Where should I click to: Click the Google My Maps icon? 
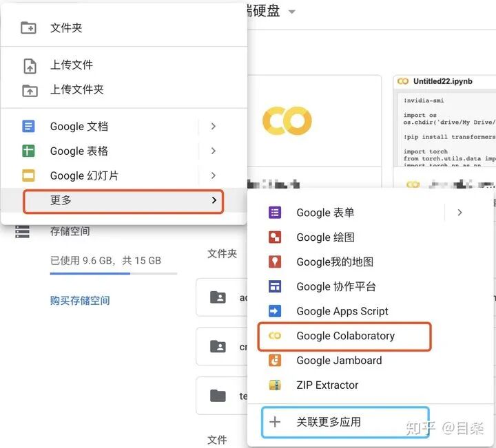[275, 262]
